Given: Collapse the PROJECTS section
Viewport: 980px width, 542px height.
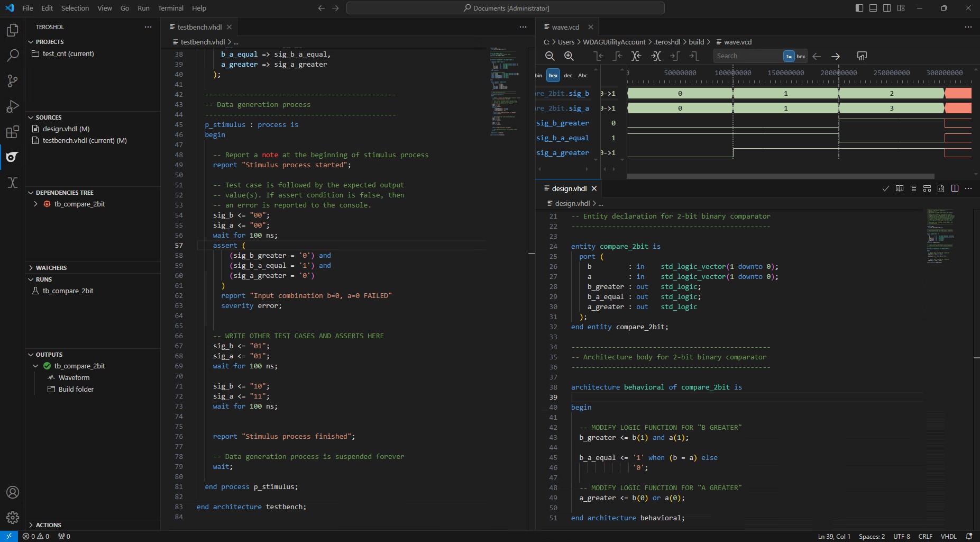Looking at the screenshot, I should coord(93,42).
